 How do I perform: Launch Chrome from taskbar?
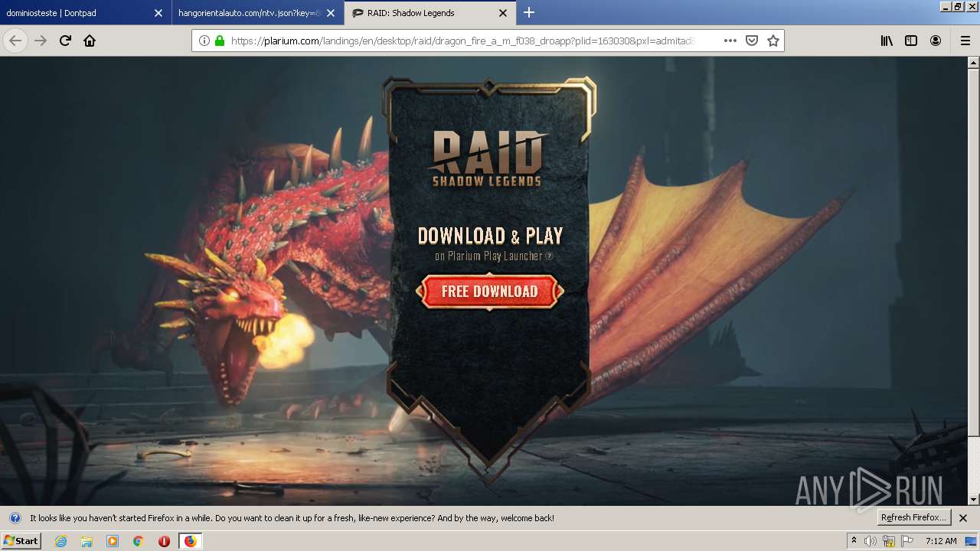click(x=138, y=541)
